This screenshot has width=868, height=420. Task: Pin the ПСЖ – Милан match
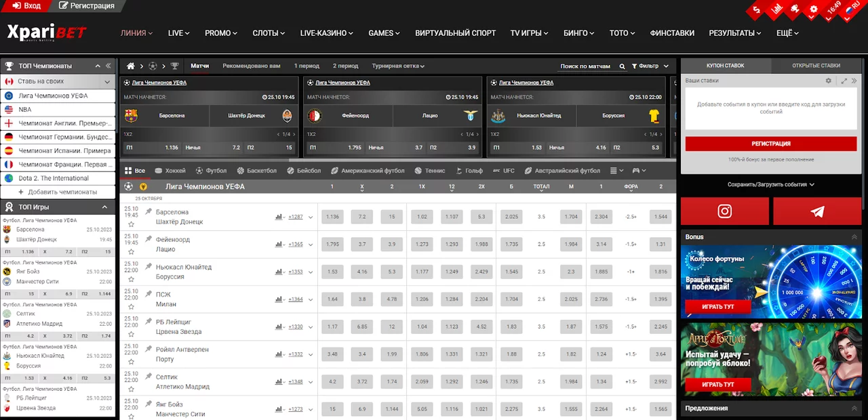pos(149,295)
